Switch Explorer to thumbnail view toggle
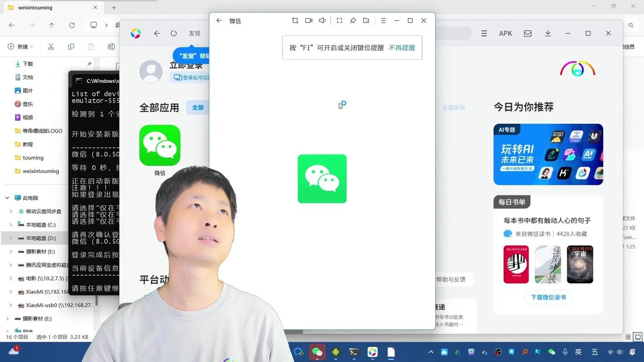 (637, 337)
